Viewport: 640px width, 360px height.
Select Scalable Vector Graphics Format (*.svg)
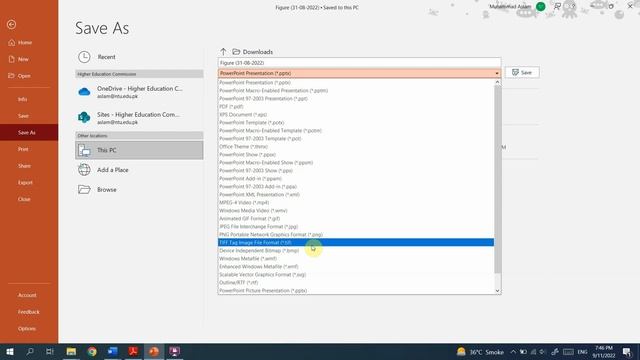[x=356, y=275]
